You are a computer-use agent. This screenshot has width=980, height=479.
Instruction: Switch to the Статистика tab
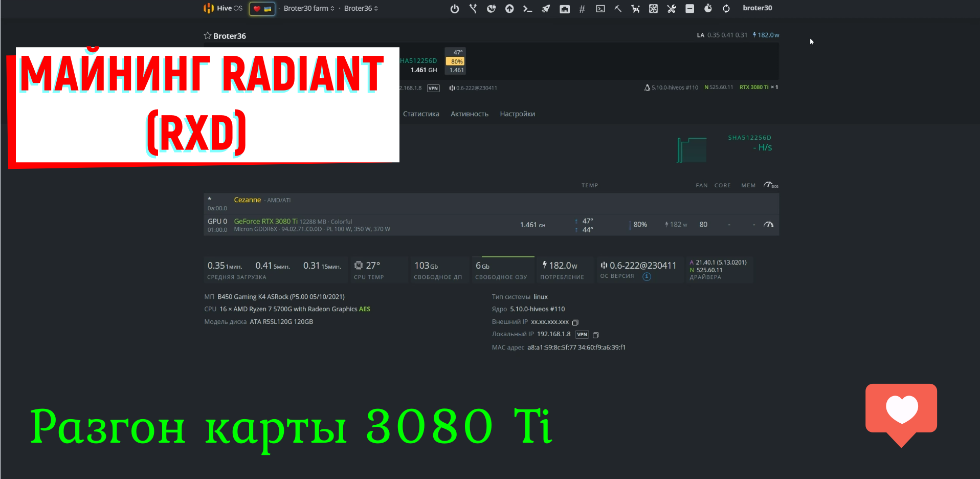point(421,114)
